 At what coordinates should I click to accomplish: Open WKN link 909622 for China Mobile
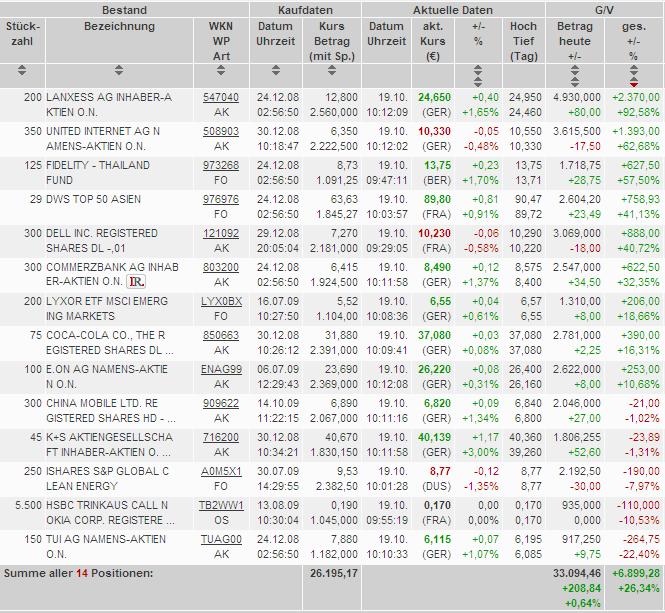(221, 403)
